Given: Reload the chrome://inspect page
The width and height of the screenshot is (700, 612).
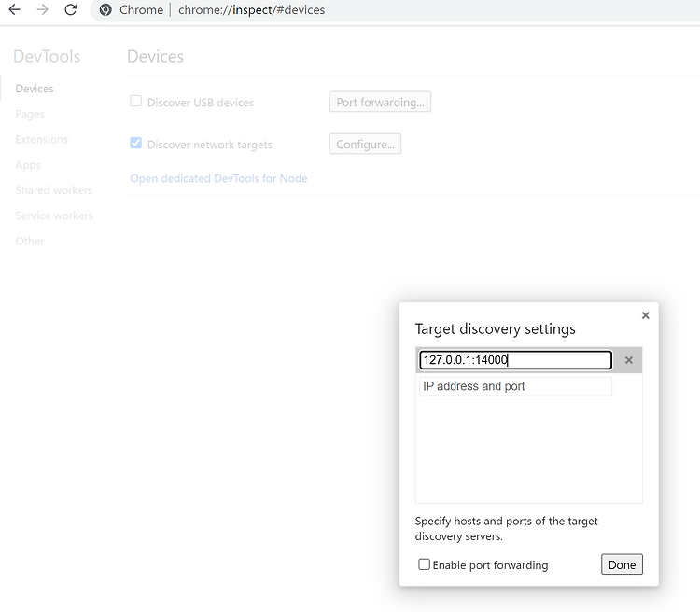Looking at the screenshot, I should [71, 10].
